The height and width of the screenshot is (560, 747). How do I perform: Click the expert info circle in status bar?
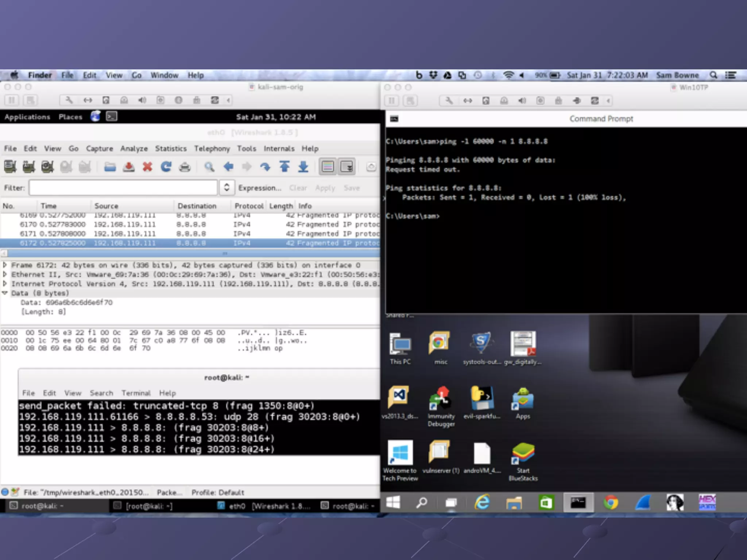5,492
